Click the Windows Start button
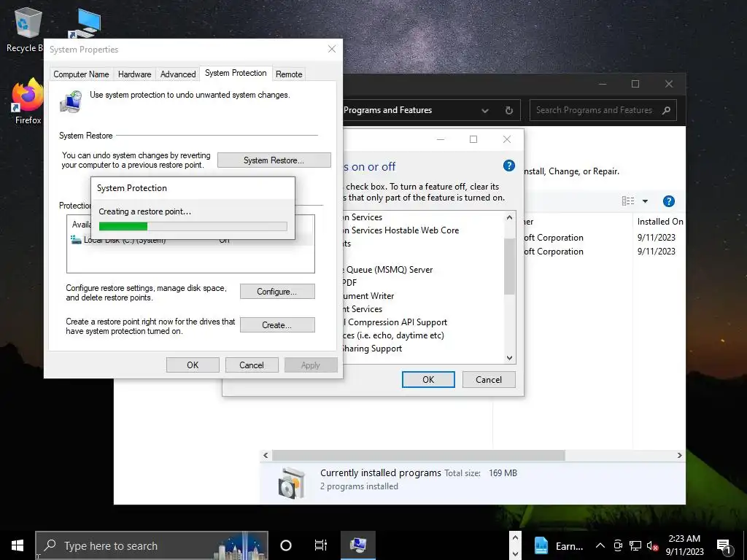 click(x=18, y=545)
